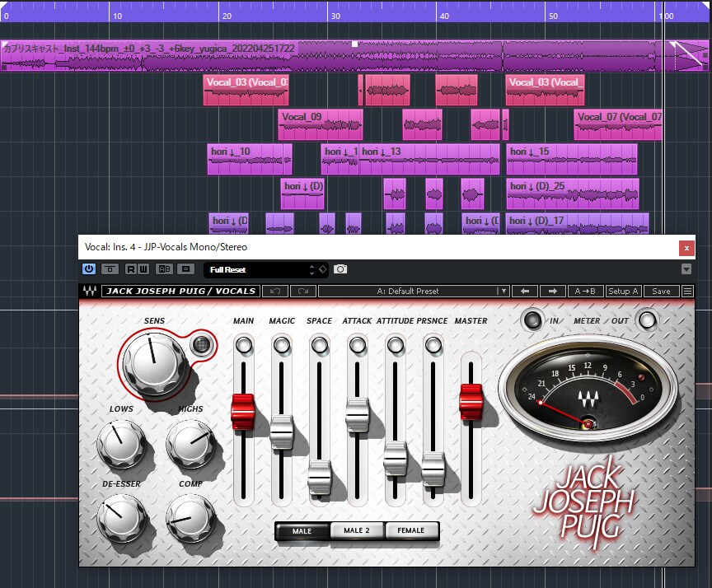This screenshot has width=712, height=588.
Task: Close the JJP-Vocals plugin window
Action: click(686, 248)
